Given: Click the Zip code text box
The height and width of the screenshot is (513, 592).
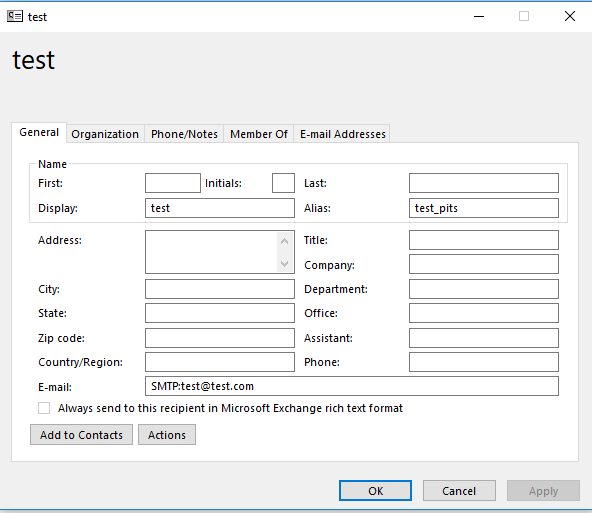Looking at the screenshot, I should [x=220, y=338].
